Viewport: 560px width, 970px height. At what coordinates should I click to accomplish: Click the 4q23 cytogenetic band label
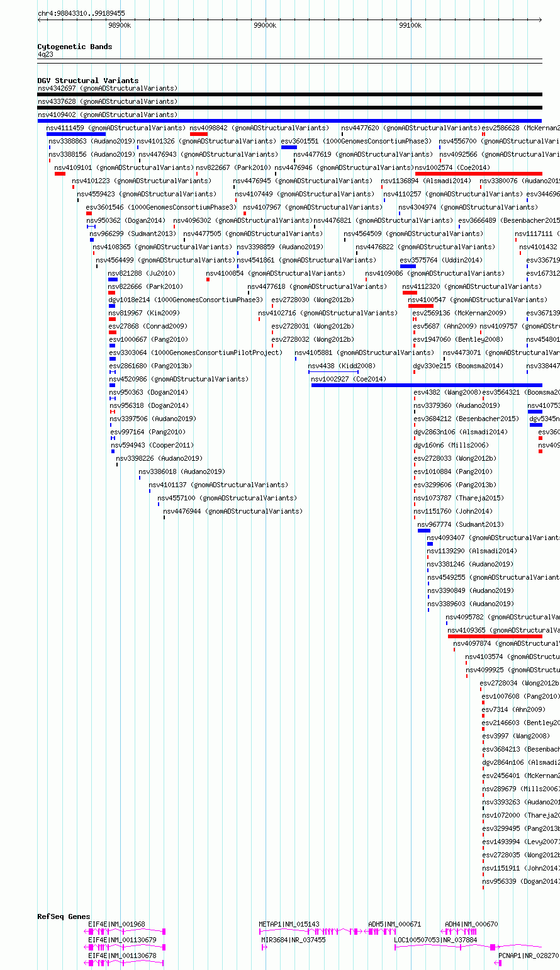[x=45, y=54]
